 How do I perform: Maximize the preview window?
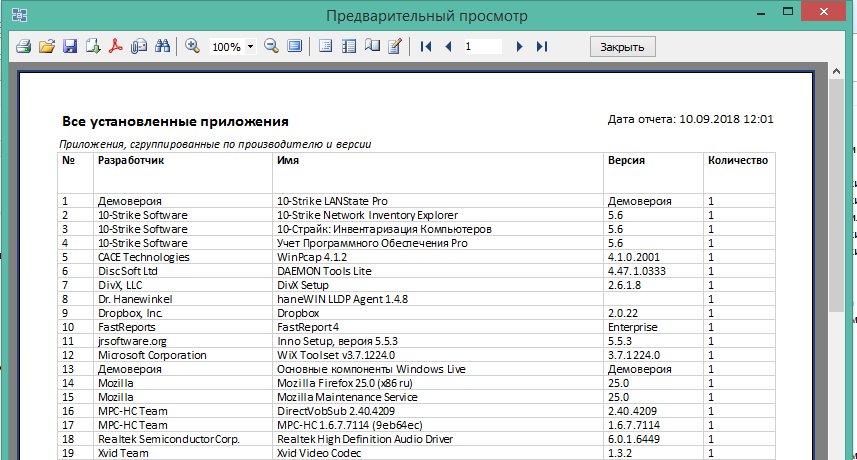pyautogui.click(x=788, y=12)
